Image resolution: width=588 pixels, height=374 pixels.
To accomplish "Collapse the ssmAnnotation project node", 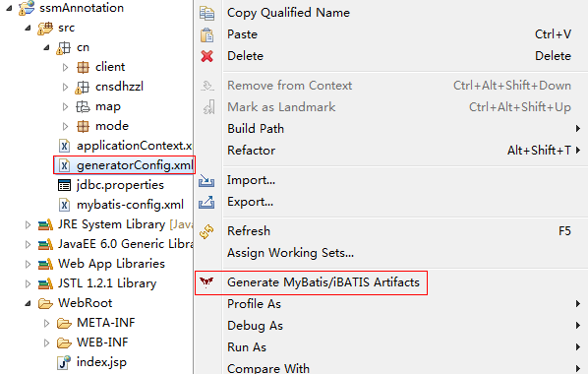I will click(9, 8).
